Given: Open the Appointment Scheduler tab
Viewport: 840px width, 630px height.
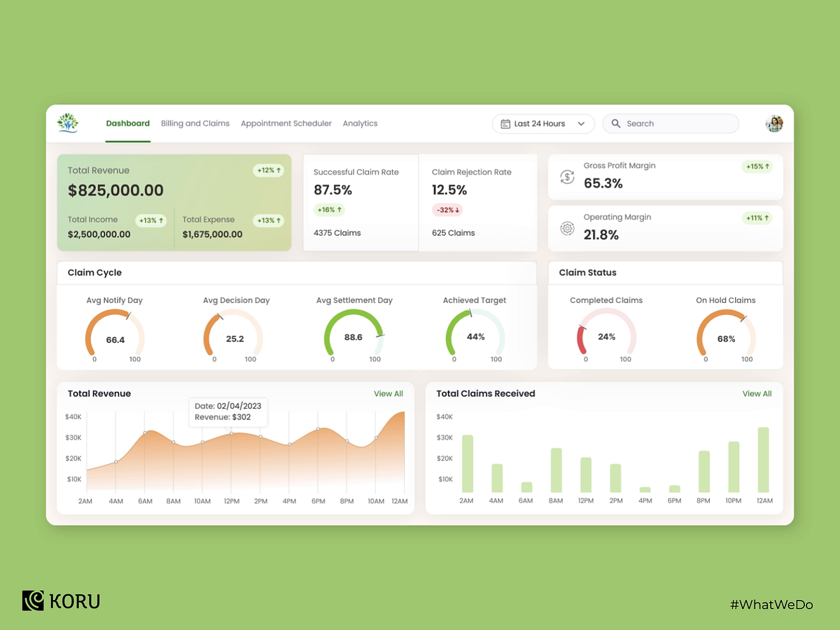Looking at the screenshot, I should tap(286, 123).
